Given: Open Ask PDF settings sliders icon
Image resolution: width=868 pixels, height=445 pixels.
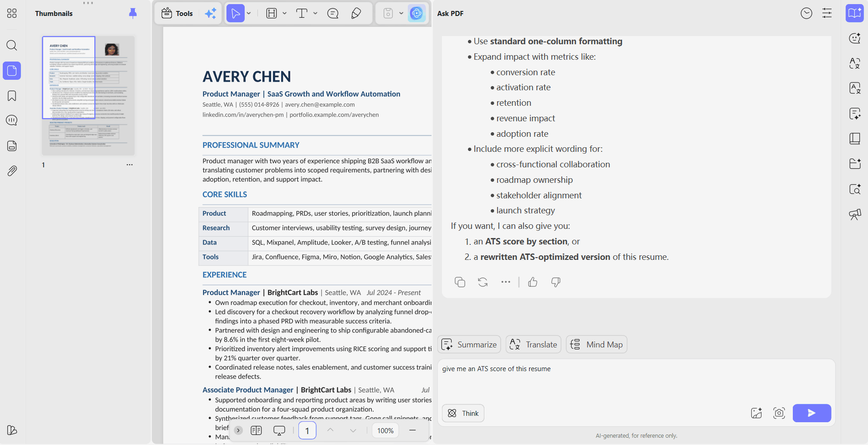Looking at the screenshot, I should coord(827,13).
